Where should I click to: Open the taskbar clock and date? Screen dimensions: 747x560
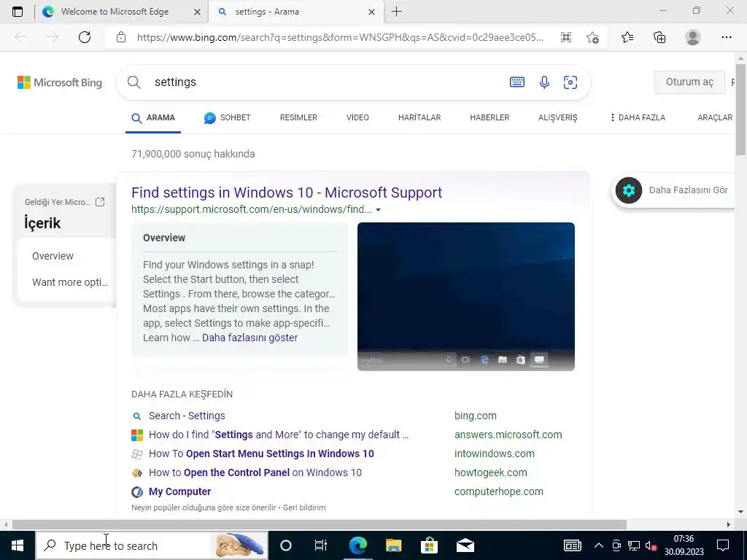pyautogui.click(x=684, y=545)
